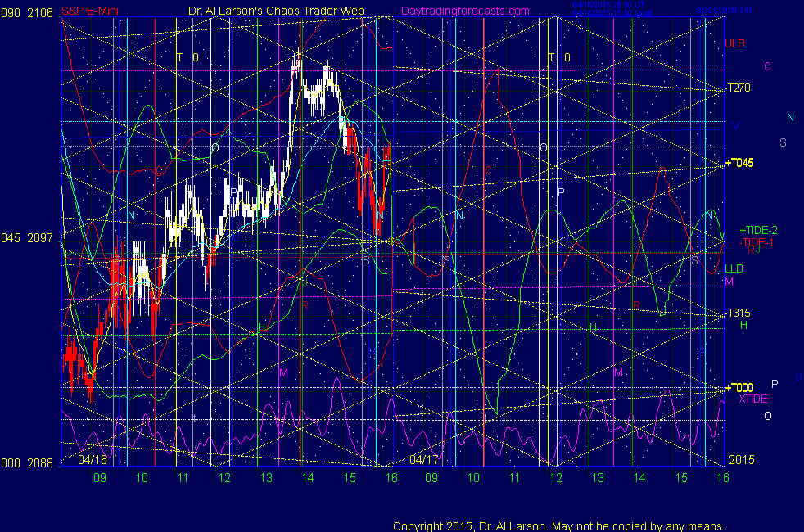Click the +T045 line label
Image resolution: width=804 pixels, height=532 pixels.
[739, 163]
